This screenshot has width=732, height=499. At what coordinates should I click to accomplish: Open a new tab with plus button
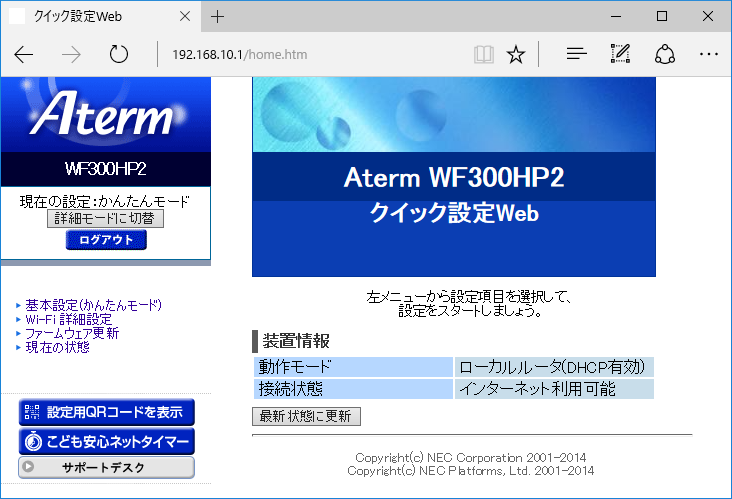pos(218,17)
